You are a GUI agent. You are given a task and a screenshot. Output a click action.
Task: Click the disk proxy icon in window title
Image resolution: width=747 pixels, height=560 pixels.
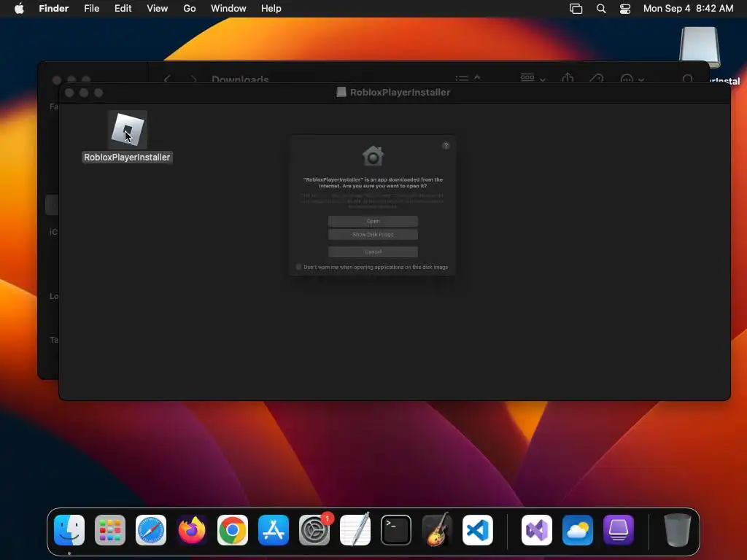click(341, 93)
